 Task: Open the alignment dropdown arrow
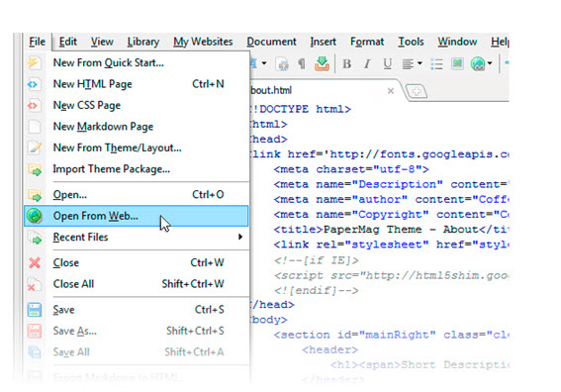[x=420, y=63]
